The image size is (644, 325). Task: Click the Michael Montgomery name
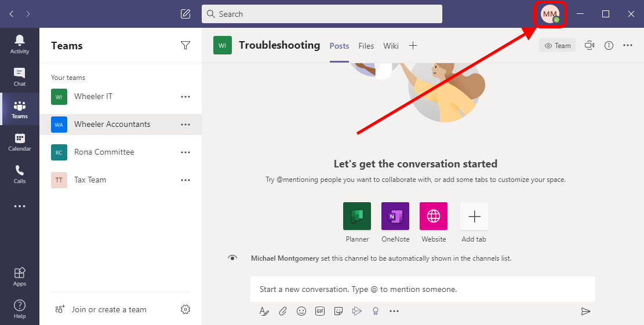[285, 258]
